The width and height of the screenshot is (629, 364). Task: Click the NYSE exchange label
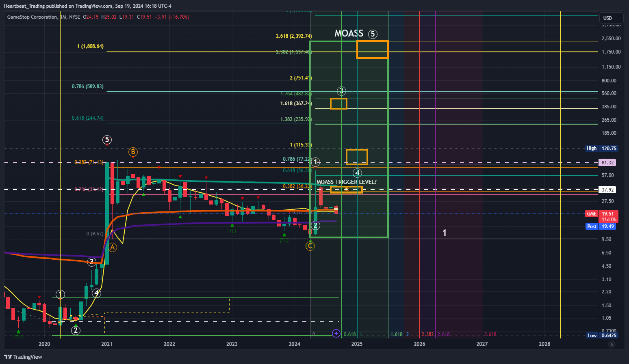(x=74, y=17)
